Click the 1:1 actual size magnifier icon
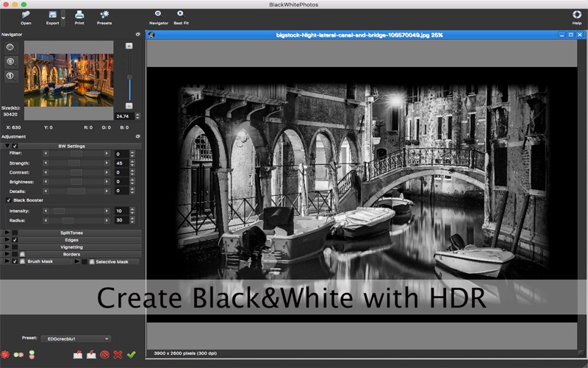This screenshot has height=368, width=588. coord(10,77)
